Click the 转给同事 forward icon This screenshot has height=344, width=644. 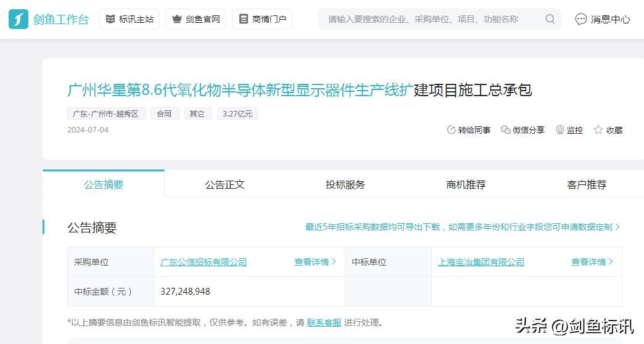click(452, 129)
